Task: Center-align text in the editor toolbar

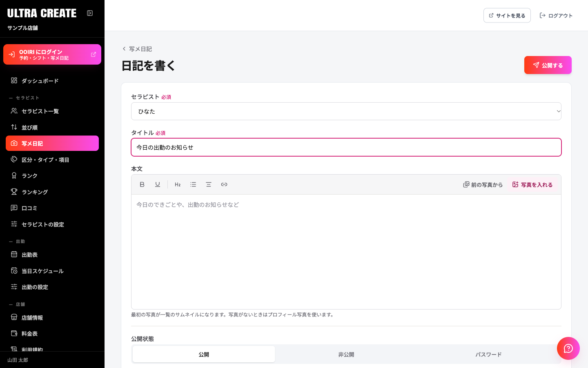Action: pos(209,184)
